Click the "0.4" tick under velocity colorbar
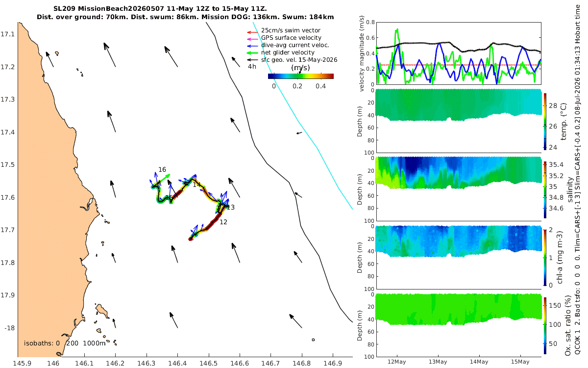This screenshot has width=588, height=368. tap(321, 85)
